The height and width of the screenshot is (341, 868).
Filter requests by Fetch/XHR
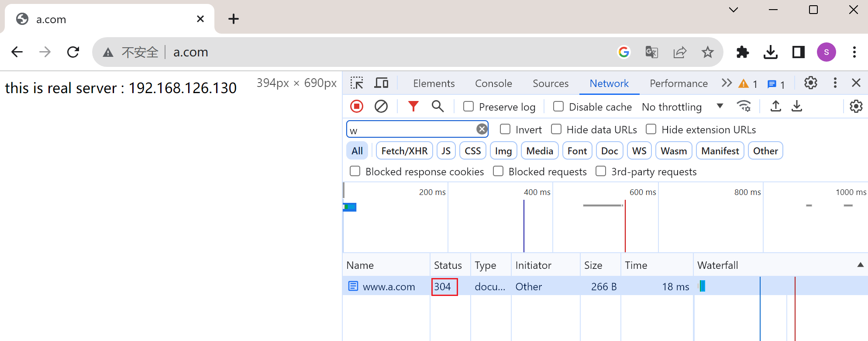point(404,151)
